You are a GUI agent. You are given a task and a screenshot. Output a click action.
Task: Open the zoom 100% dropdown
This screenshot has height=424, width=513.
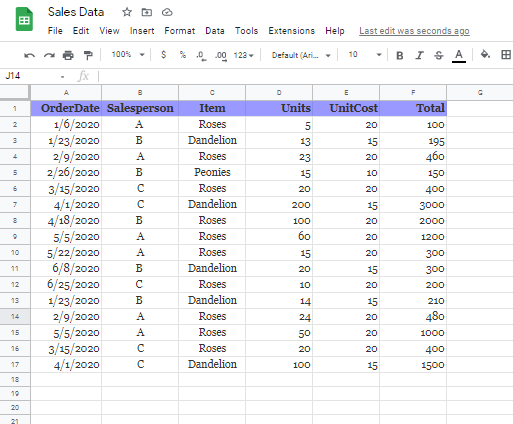pyautogui.click(x=128, y=54)
